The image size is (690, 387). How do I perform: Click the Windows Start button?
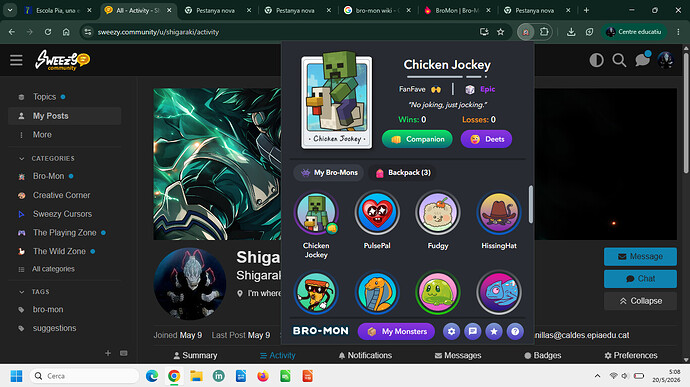pos(16,376)
